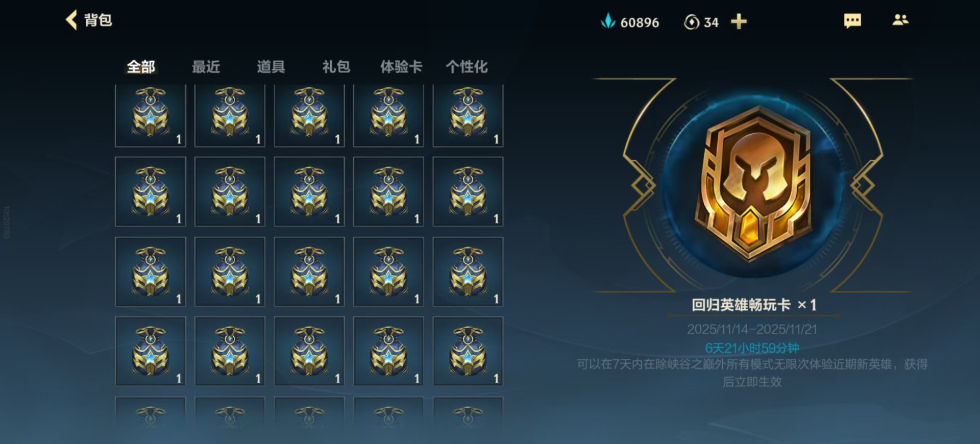
Task: Show the 体验卡 tab
Action: [401, 66]
